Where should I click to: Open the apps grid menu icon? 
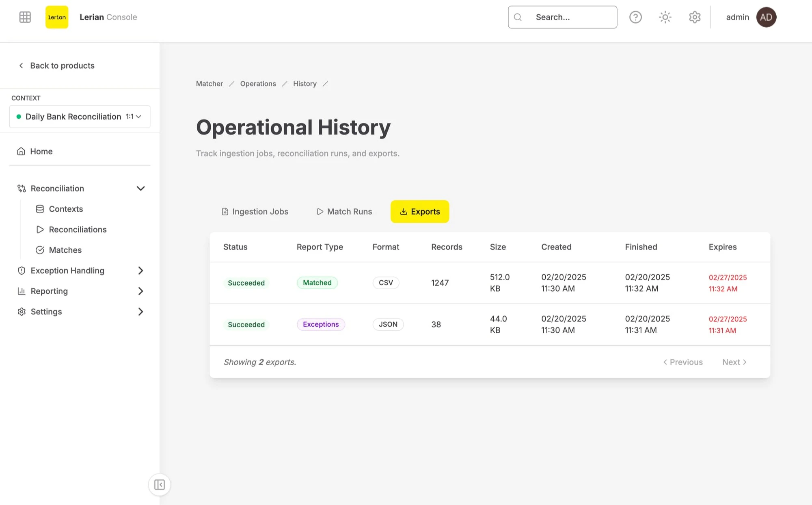pyautogui.click(x=25, y=17)
